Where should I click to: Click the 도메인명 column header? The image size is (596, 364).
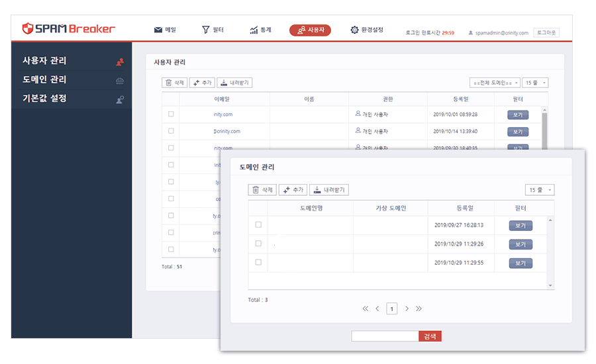311,208
